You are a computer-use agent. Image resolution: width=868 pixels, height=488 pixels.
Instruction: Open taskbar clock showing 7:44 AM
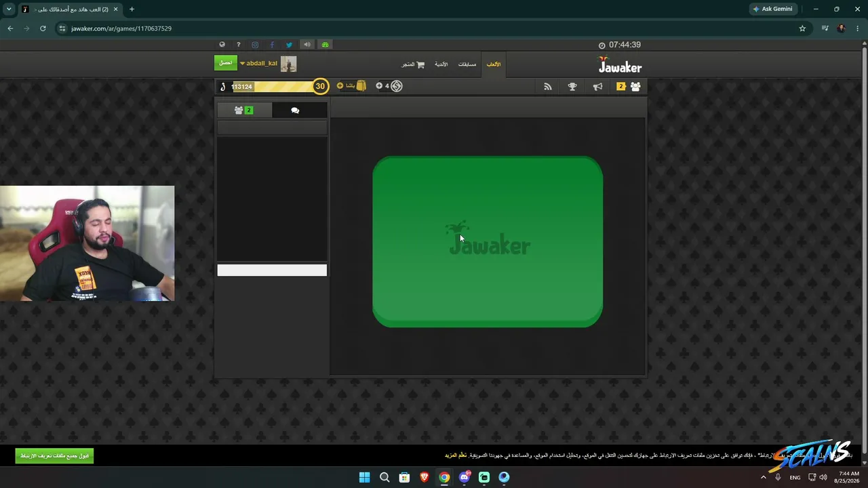click(x=848, y=477)
